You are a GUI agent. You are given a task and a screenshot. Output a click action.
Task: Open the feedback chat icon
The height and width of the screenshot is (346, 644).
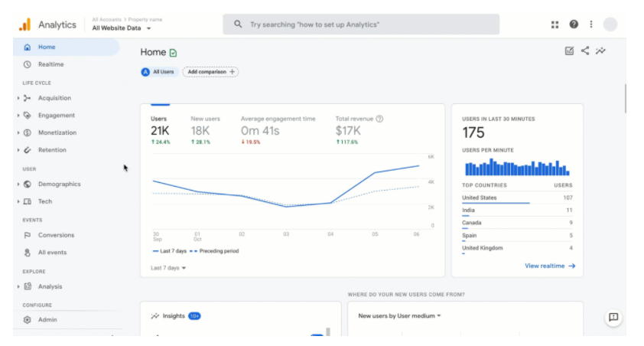pyautogui.click(x=613, y=318)
